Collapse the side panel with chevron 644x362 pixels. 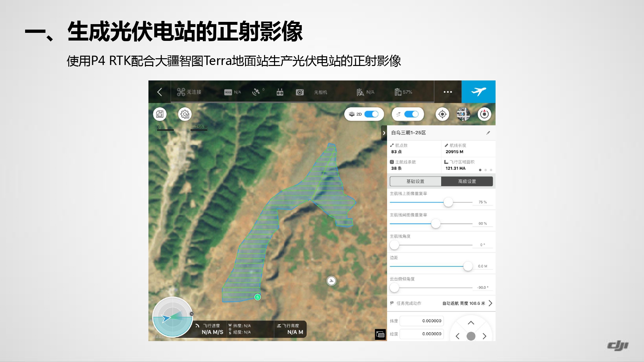click(x=384, y=133)
